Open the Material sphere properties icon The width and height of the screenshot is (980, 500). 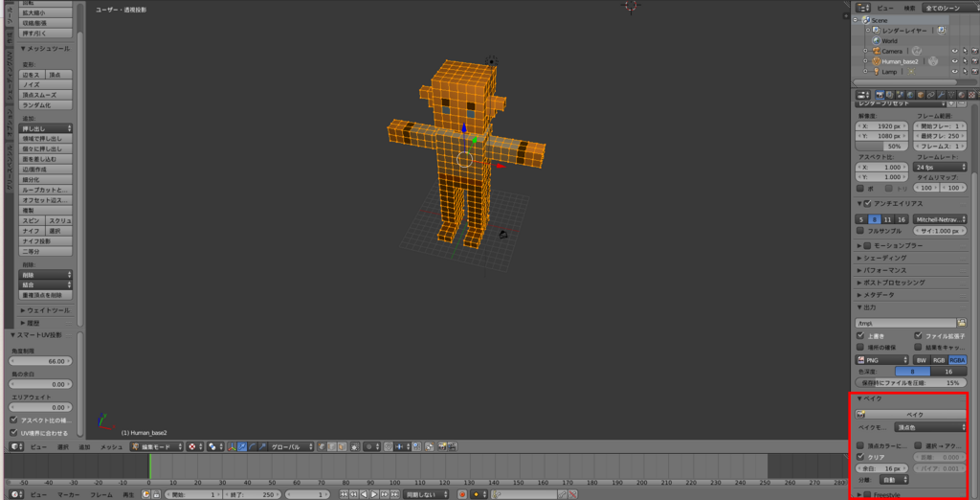pyautogui.click(x=961, y=95)
